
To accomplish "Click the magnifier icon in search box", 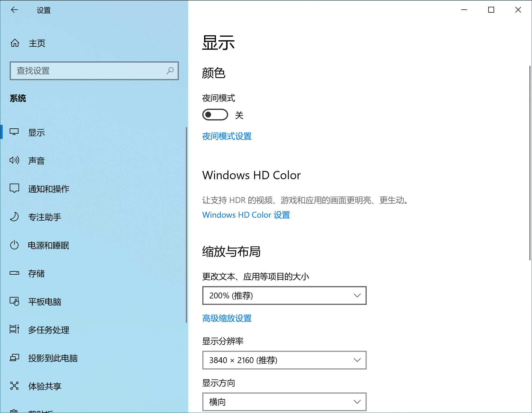I will 170,71.
